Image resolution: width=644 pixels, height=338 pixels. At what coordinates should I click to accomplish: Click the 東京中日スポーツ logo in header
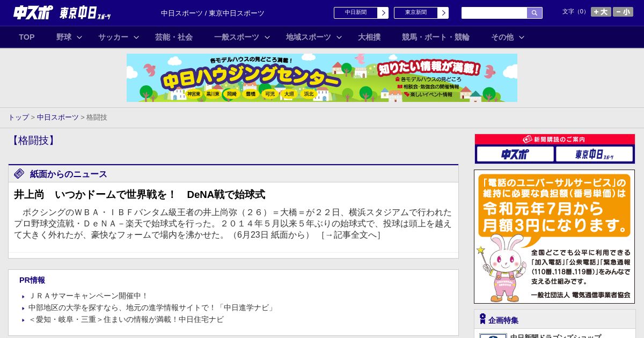coord(85,13)
